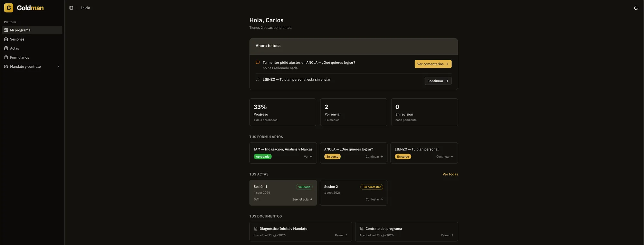Click the Ahora te toca panel header
Image resolution: width=644 pixels, height=245 pixels.
coord(354,46)
